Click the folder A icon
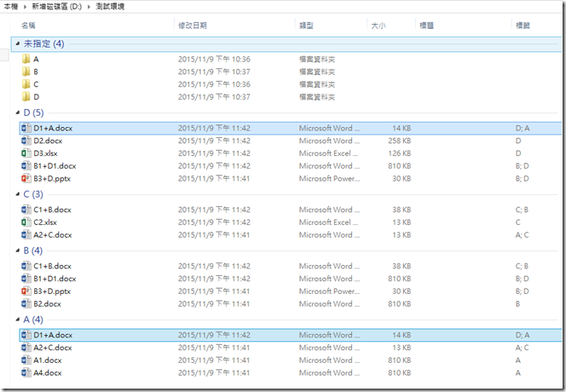 25,60
